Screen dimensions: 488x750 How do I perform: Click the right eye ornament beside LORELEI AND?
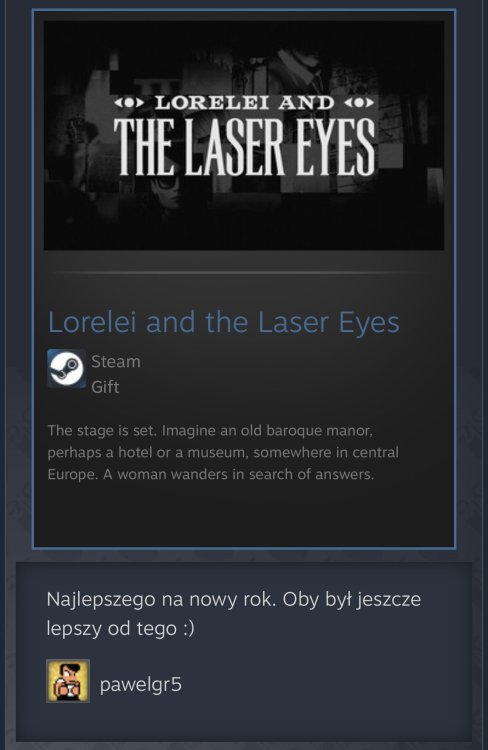coord(359,102)
